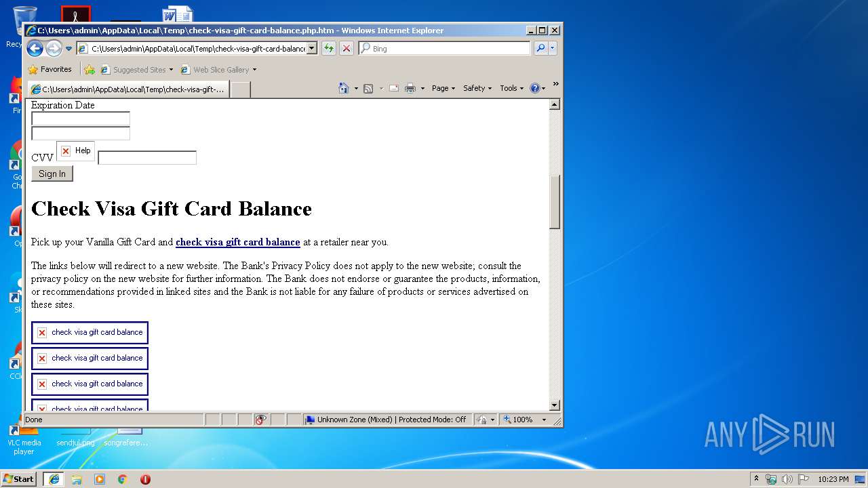Viewport: 868px width, 488px height.
Task: Open the zoom level 100% dropdown
Action: pos(544,420)
